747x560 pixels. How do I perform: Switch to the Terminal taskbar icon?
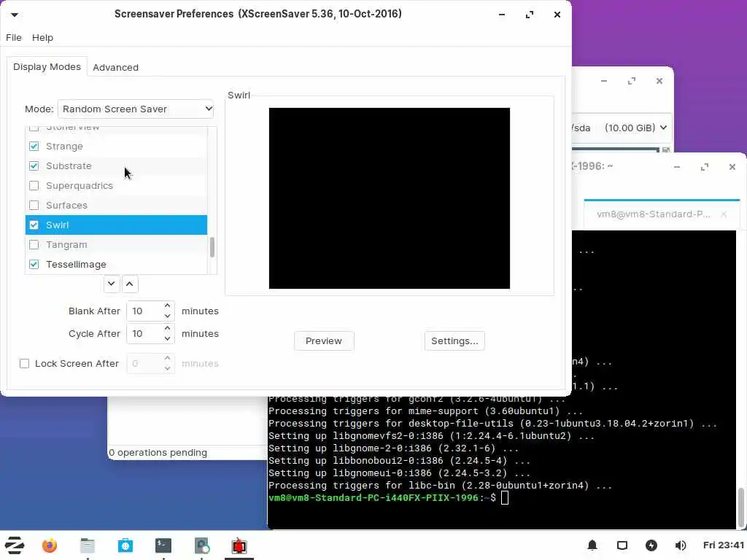[163, 545]
